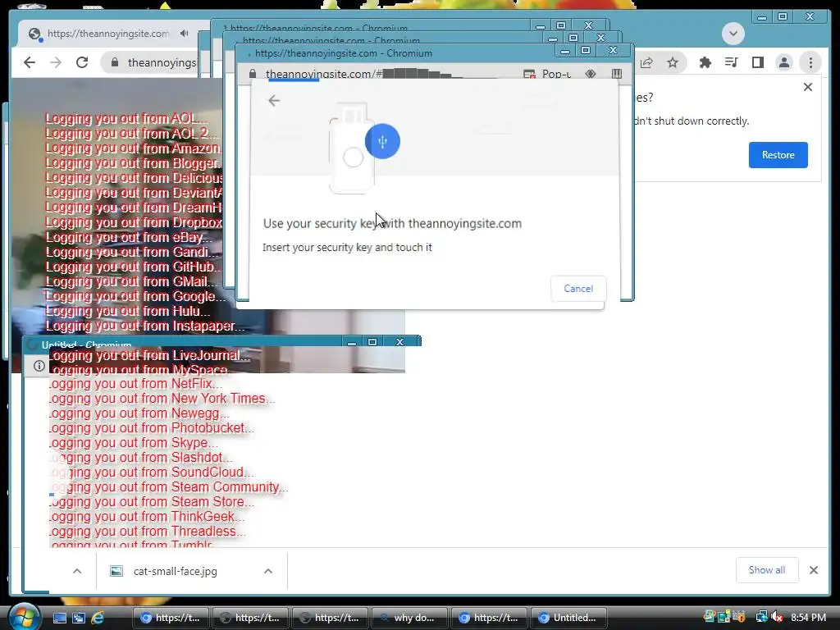Image resolution: width=840 pixels, height=630 pixels.
Task: Click Switch between windows quick launch icon
Action: click(79, 618)
